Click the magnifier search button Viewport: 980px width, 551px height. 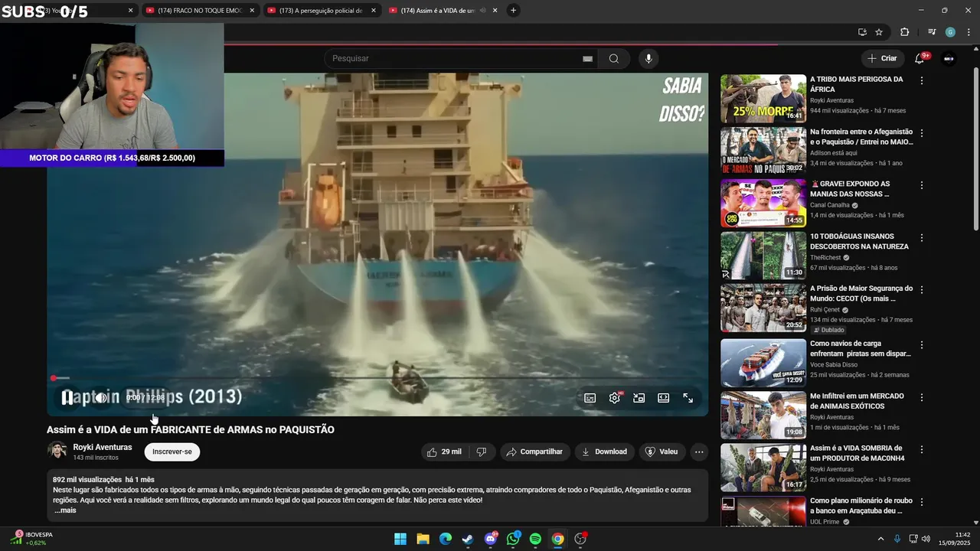614,59
